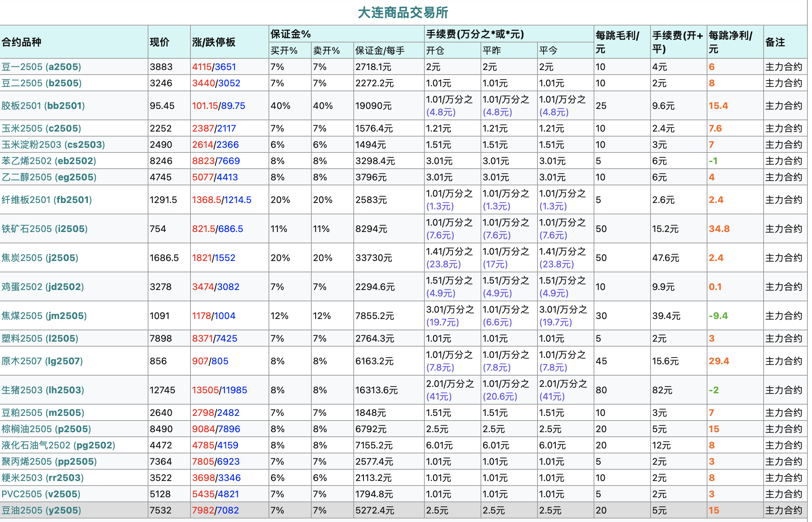Click the 39.4元 fee for 焦煤2505
Viewport: 812px width, 522px height.
666,316
